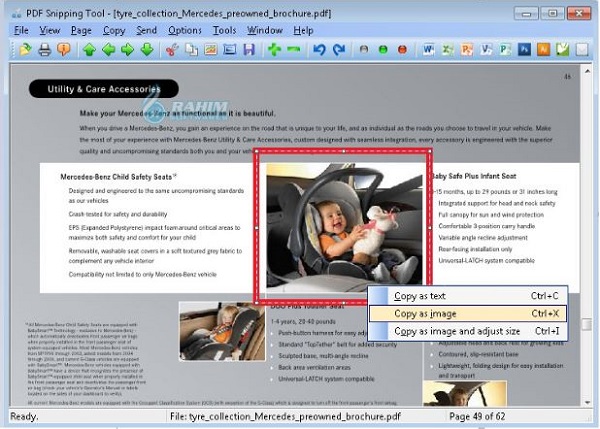
Task: Send snip to Publisher icon
Action: 505,50
